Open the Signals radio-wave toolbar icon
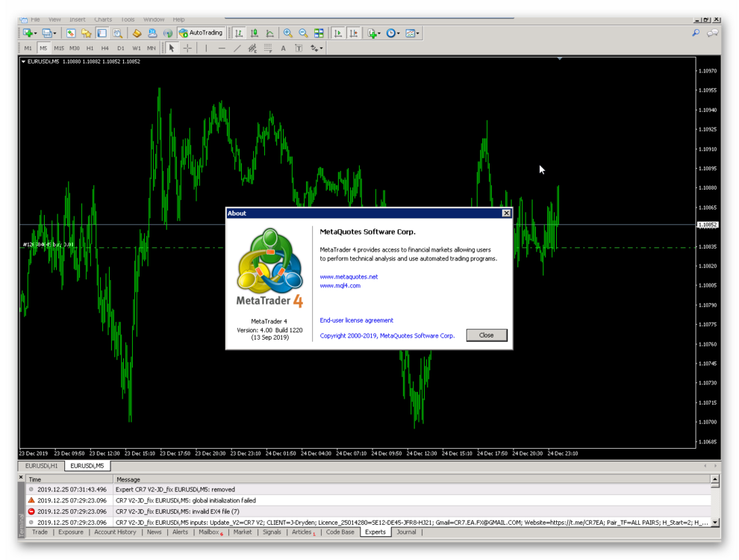Screen dimensions: 739x560 point(168,33)
